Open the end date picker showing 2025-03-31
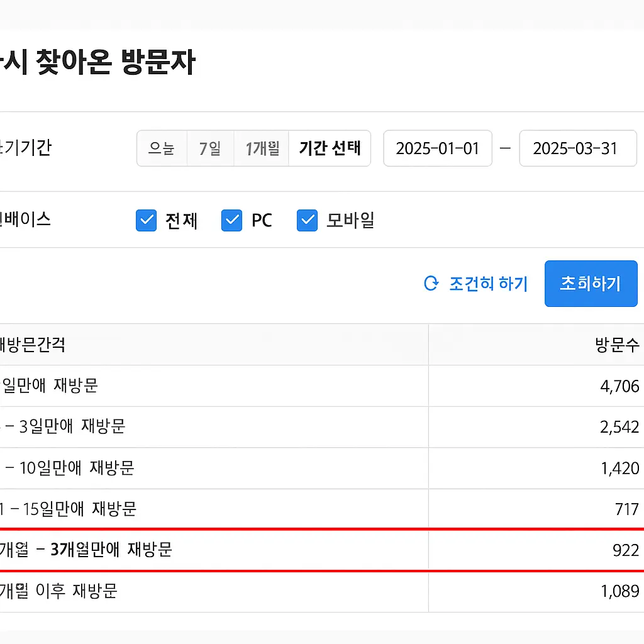Image resolution: width=644 pixels, height=644 pixels. pos(577,148)
